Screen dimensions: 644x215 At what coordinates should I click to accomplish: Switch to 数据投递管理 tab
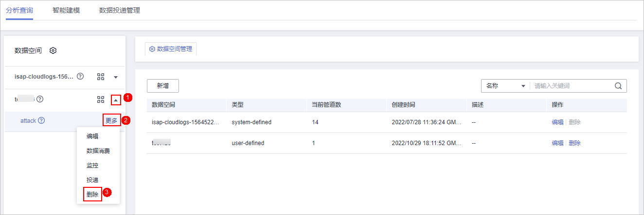tap(119, 10)
